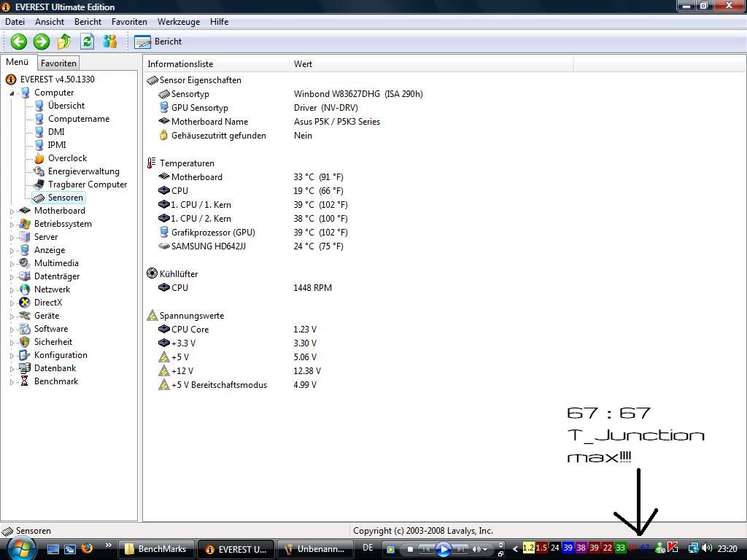Expand the DirectX tree node

coord(12,303)
